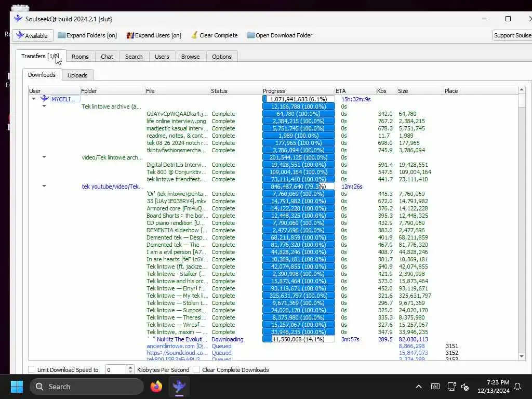Collapse the MYCELI user tree node
The height and width of the screenshot is (399, 532).
[x=34, y=99]
